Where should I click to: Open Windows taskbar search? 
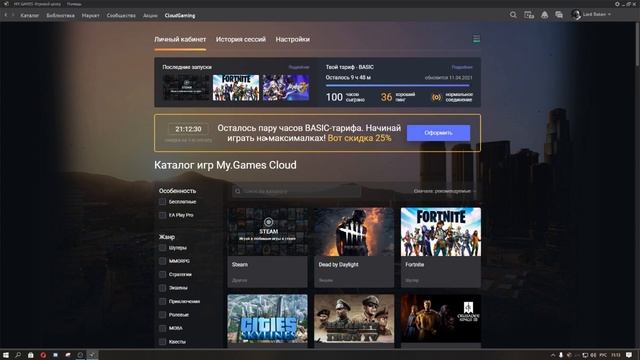(x=18, y=355)
